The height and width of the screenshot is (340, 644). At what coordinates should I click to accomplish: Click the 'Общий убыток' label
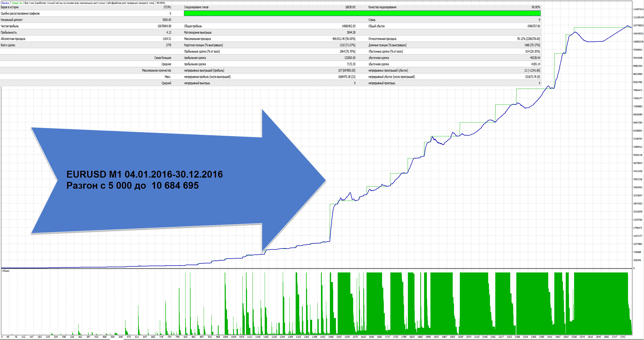pos(377,26)
